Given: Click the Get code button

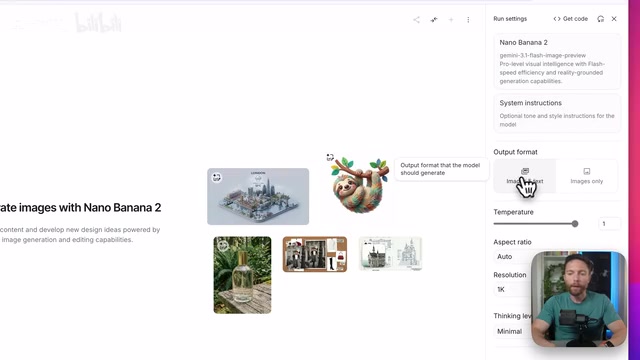Looking at the screenshot, I should click(x=571, y=19).
